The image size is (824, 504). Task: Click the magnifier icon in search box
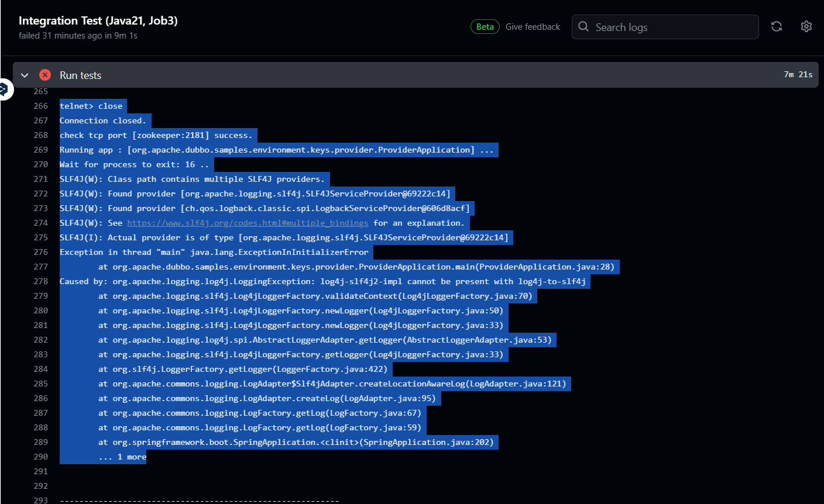(583, 26)
